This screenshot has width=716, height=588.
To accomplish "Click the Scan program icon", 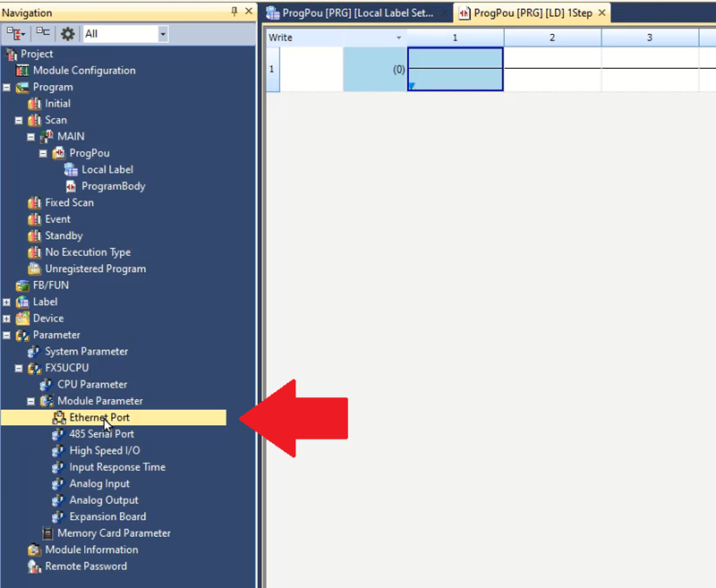I will [x=34, y=120].
